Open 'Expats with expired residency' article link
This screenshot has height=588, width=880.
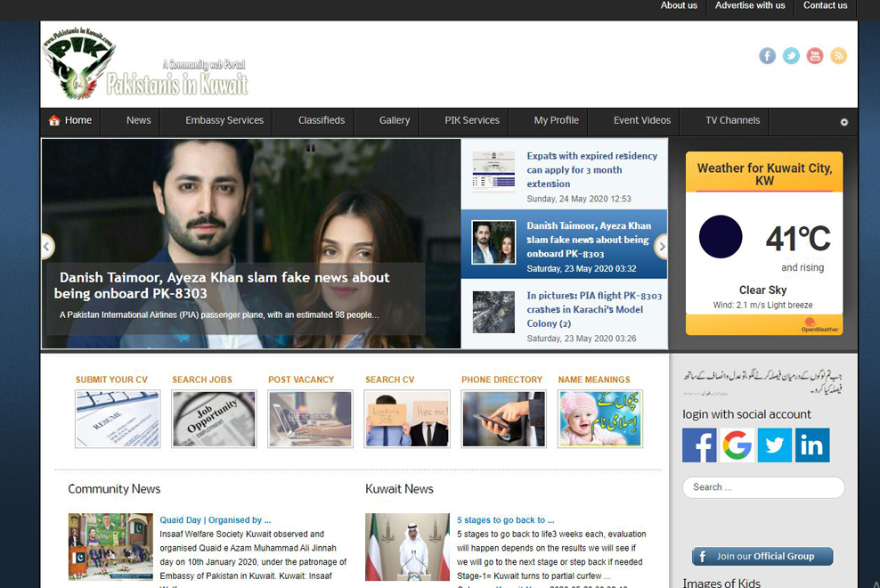[x=591, y=169]
